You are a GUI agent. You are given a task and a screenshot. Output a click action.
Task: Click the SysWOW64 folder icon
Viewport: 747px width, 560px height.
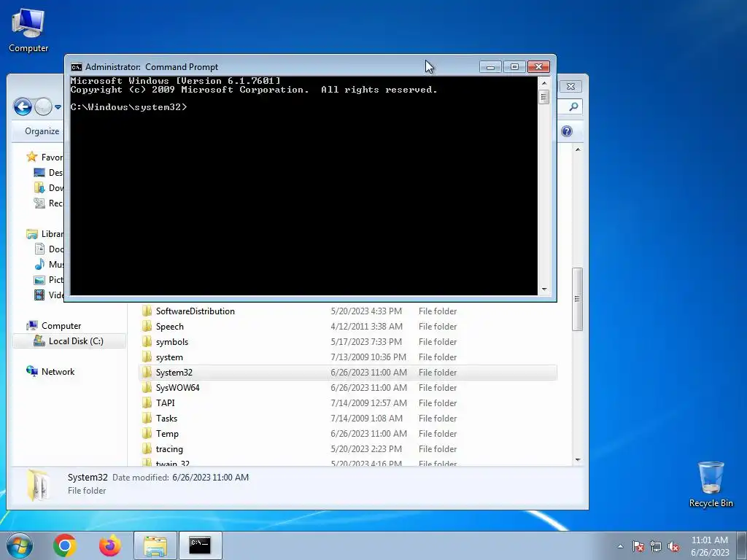coord(147,388)
